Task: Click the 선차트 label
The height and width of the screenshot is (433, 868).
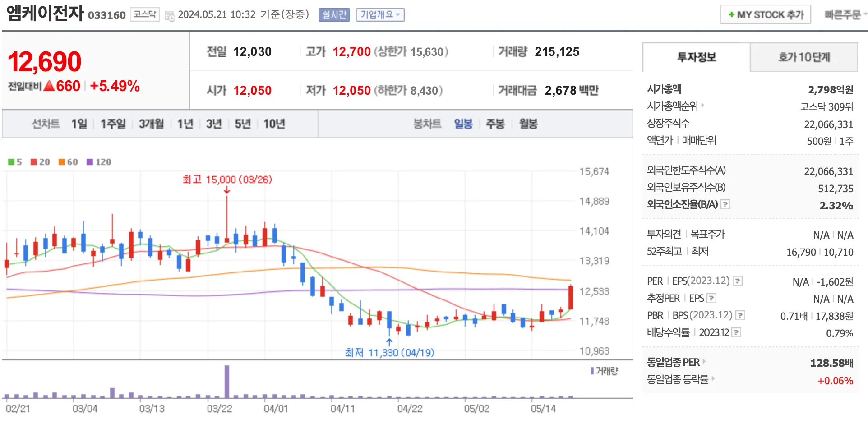Action: click(x=46, y=124)
